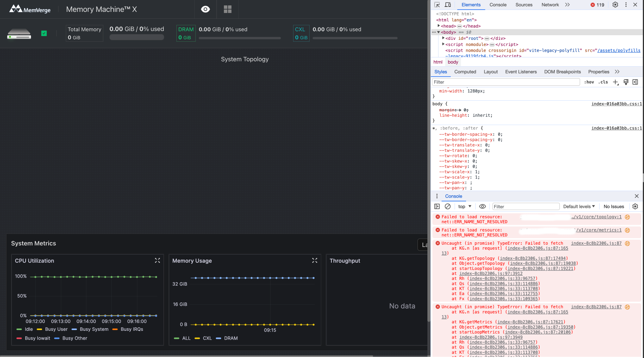Open the grid dashboard view icon
The width and height of the screenshot is (644, 358).
coord(228,9)
